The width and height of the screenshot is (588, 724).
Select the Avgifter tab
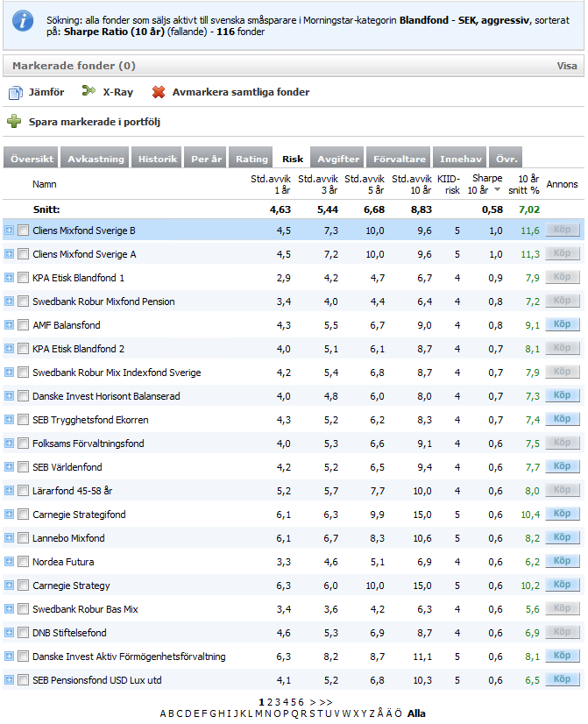click(x=338, y=159)
